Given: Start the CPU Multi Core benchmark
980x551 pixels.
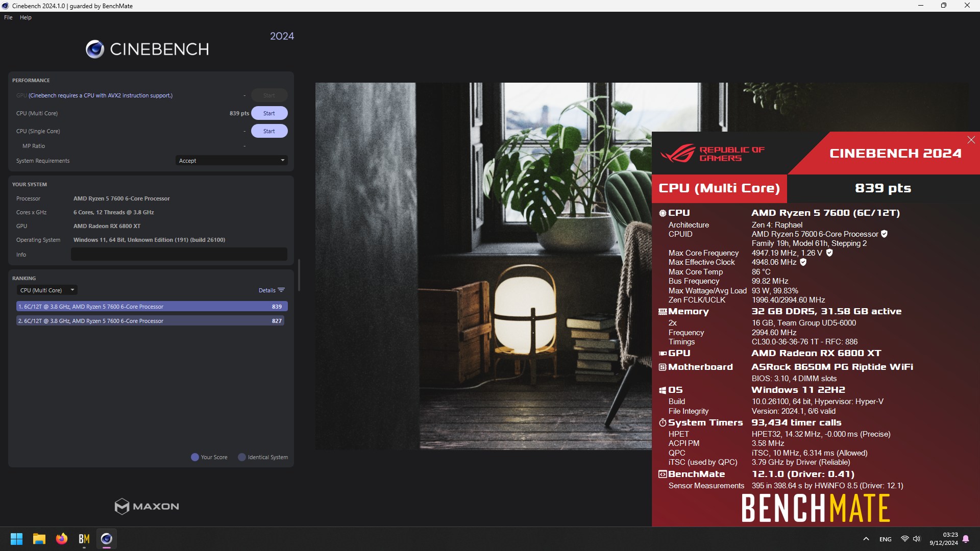Looking at the screenshot, I should tap(269, 113).
